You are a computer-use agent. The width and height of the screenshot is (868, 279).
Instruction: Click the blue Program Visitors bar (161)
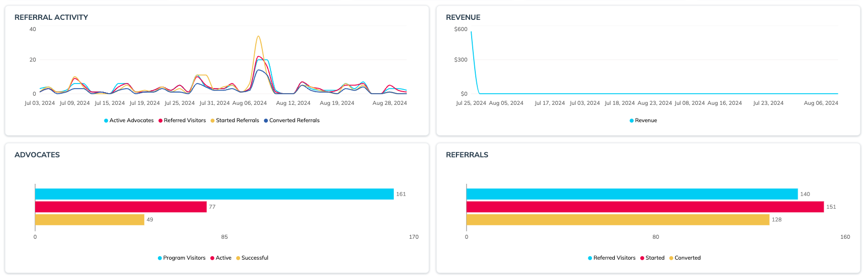214,194
